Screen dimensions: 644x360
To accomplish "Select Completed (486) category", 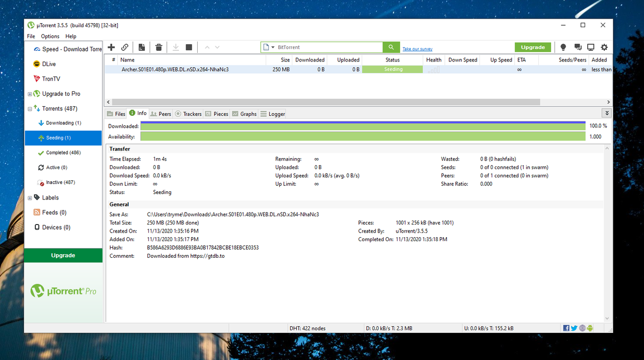I will [63, 153].
